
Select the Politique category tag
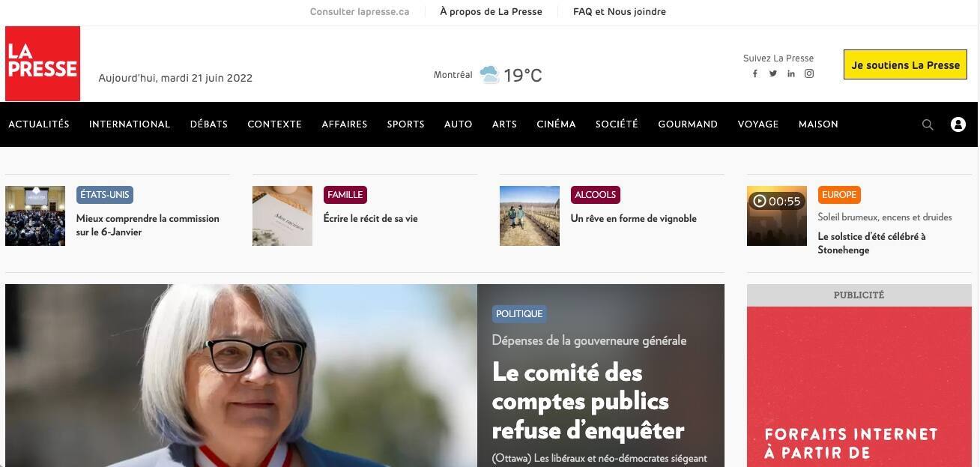coord(519,314)
